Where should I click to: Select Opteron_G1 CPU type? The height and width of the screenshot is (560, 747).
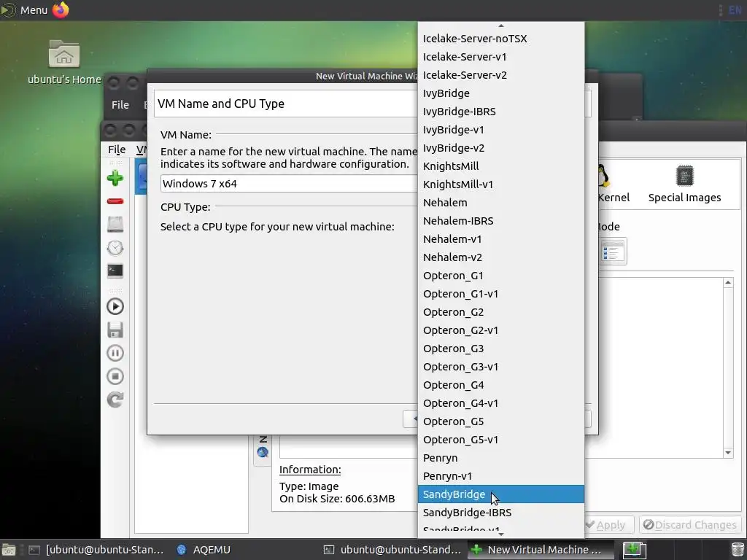500,276
